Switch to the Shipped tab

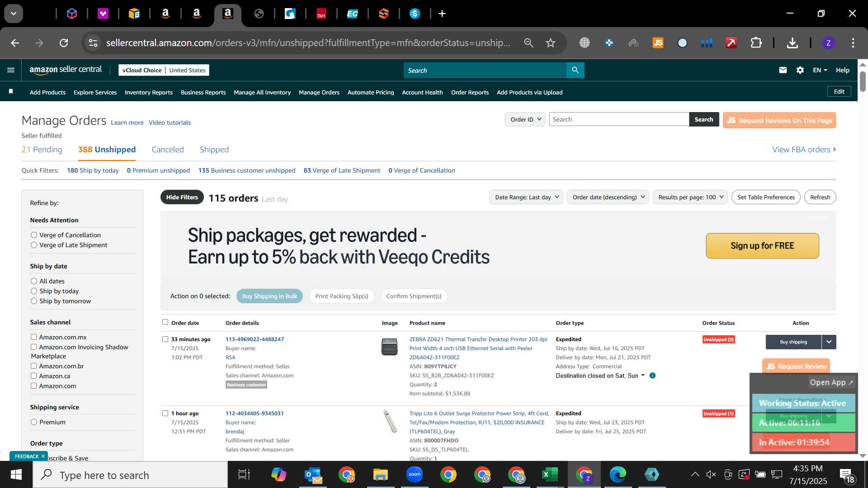(214, 150)
